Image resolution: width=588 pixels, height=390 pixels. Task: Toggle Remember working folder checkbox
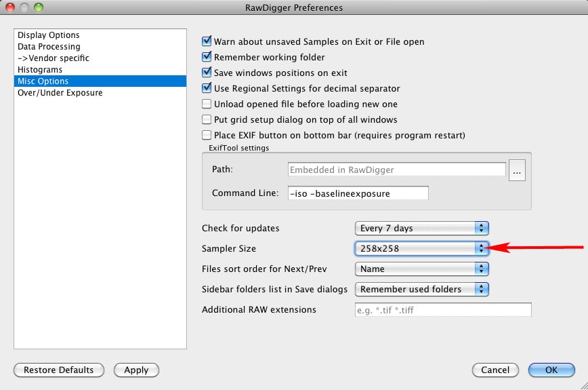coord(207,57)
